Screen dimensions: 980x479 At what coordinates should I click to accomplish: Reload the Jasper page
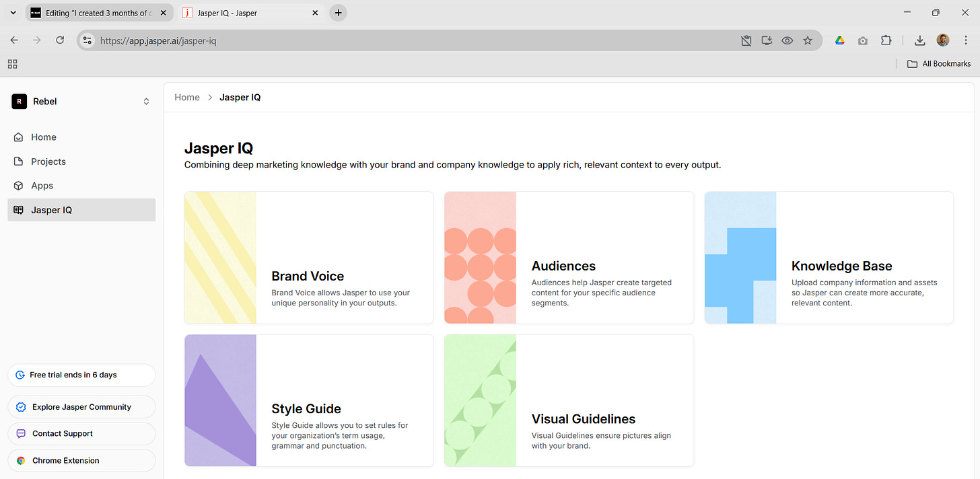tap(60, 40)
